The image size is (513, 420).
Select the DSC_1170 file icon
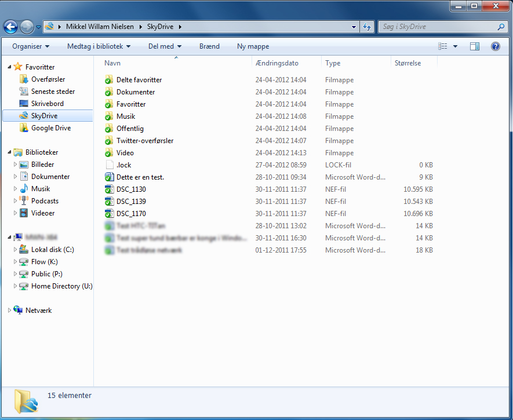[110, 213]
